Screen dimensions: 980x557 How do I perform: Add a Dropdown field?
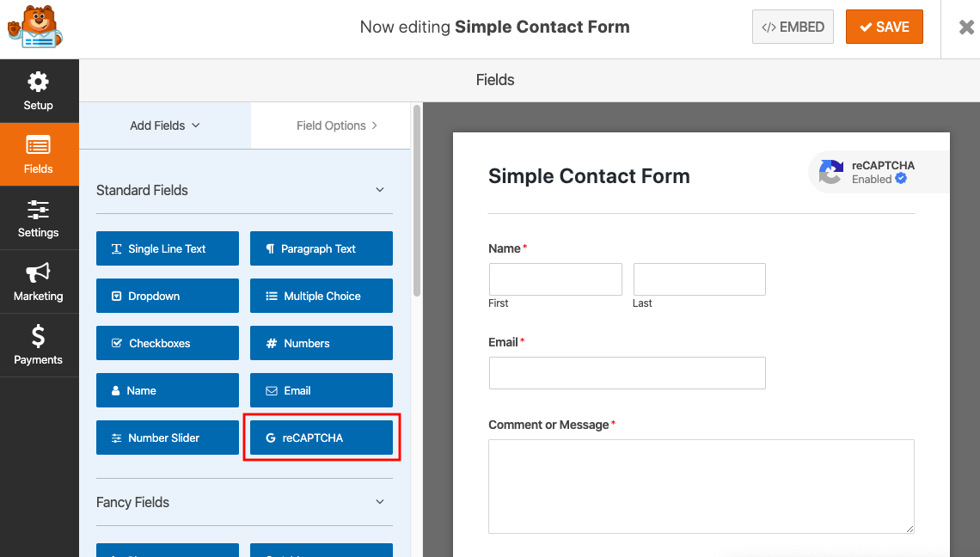[x=168, y=296]
